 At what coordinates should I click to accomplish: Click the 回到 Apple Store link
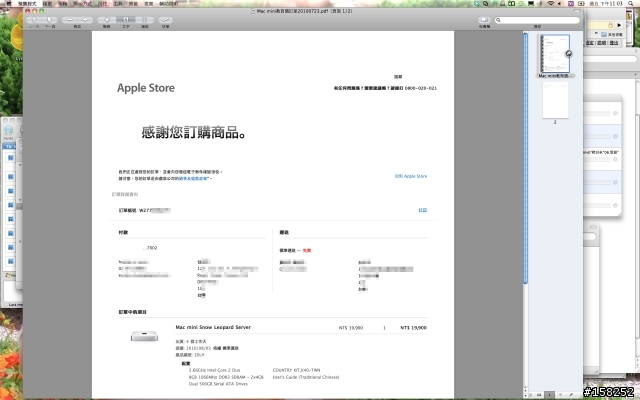click(x=411, y=176)
